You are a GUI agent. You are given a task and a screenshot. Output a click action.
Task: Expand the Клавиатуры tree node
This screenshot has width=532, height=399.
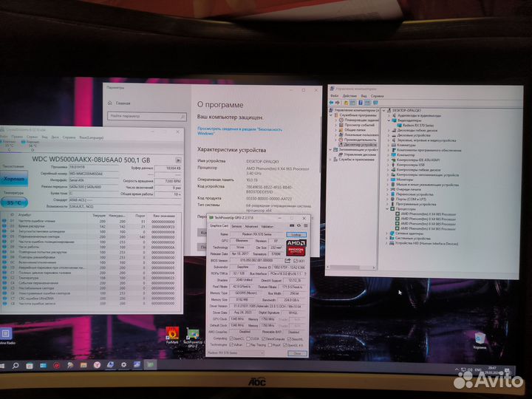pyautogui.click(x=389, y=145)
